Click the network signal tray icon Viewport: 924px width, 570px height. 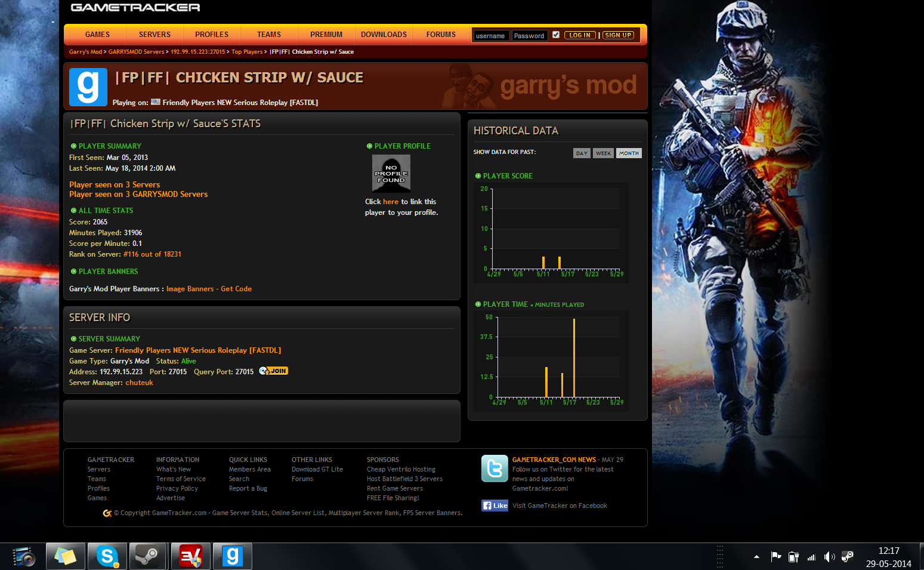pyautogui.click(x=811, y=557)
